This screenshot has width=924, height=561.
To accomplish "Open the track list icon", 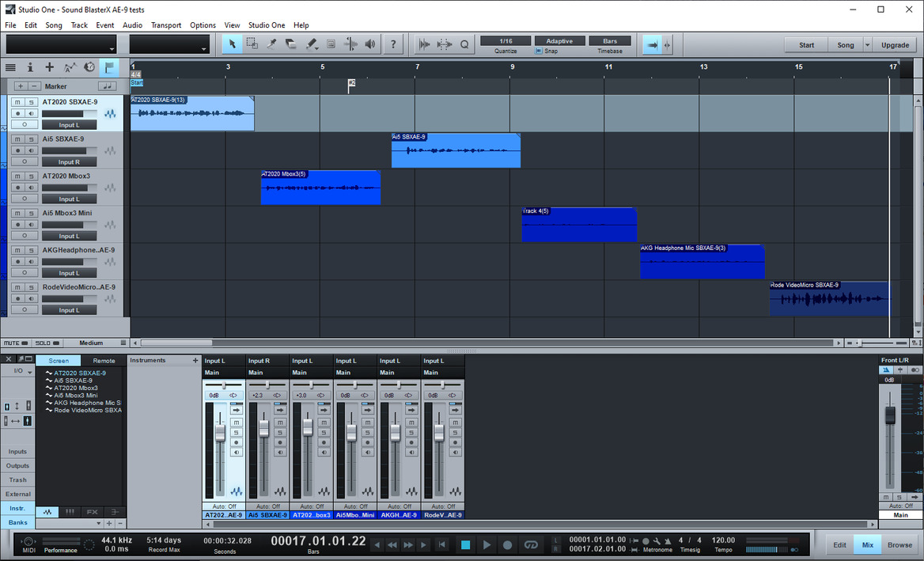I will (10, 67).
